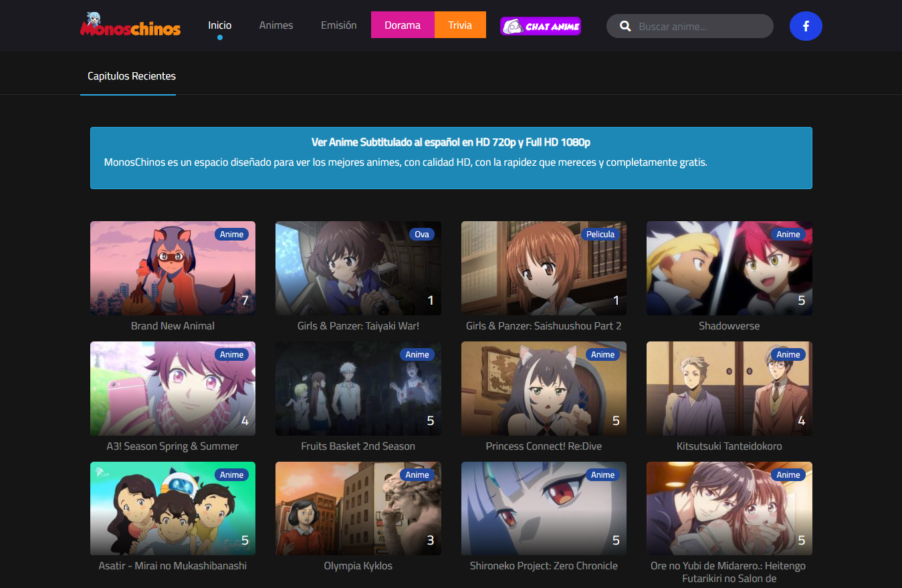Click episode number 7 on Brand New Animal
This screenshot has width=902, height=588.
tap(245, 301)
